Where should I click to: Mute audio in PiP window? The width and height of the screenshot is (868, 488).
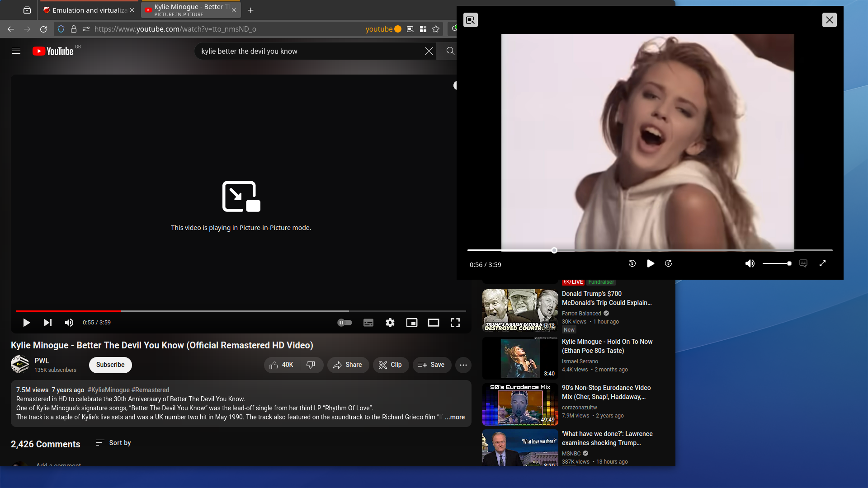pos(750,263)
